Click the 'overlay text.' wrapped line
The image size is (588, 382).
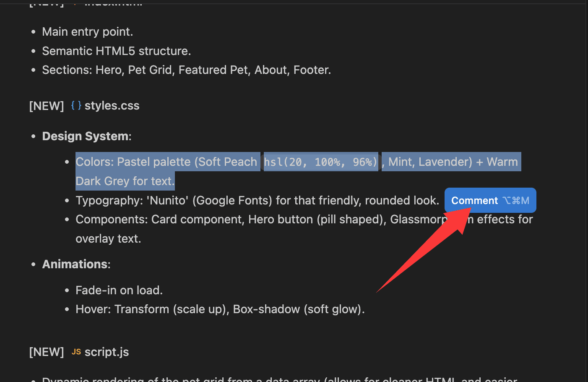click(x=108, y=239)
